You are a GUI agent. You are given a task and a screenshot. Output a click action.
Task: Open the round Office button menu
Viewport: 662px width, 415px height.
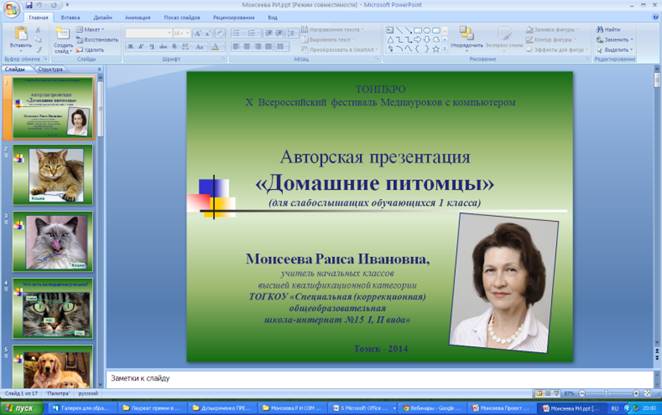[x=11, y=9]
